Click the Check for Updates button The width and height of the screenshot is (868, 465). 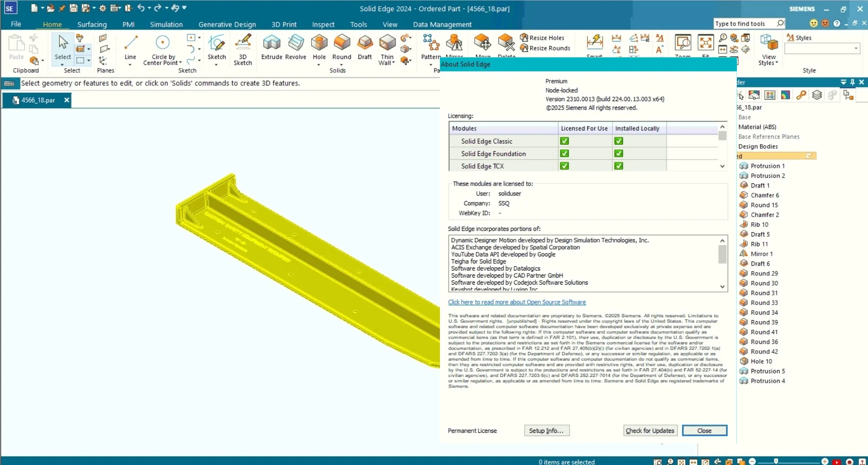click(650, 431)
